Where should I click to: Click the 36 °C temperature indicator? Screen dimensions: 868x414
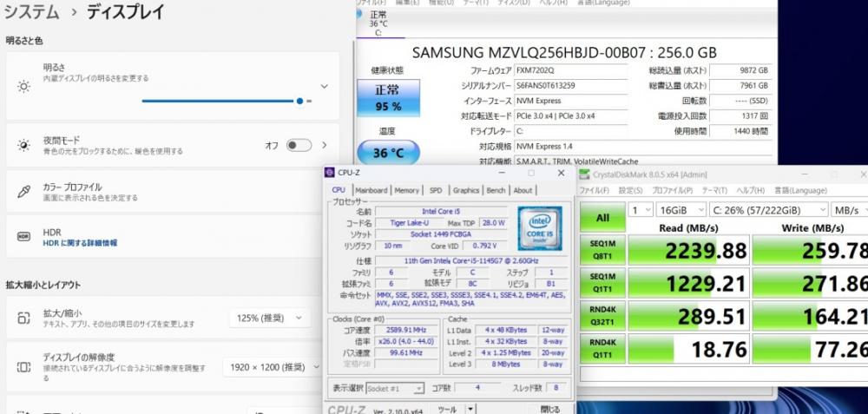390,154
